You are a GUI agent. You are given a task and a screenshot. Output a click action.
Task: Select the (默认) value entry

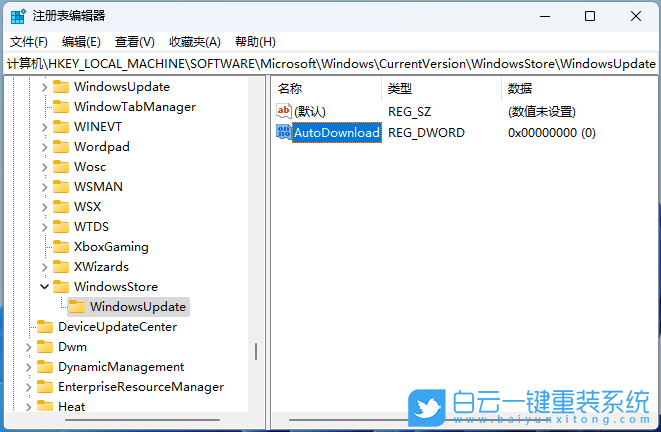[x=310, y=112]
